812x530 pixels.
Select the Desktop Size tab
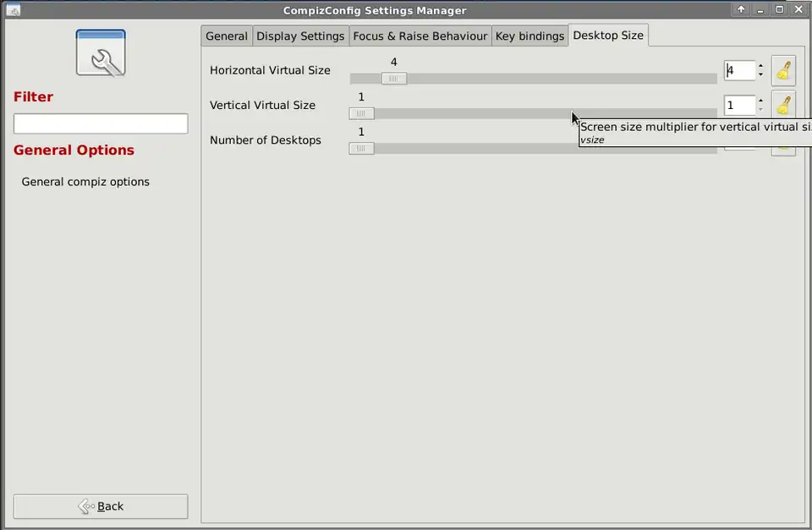[608, 36]
